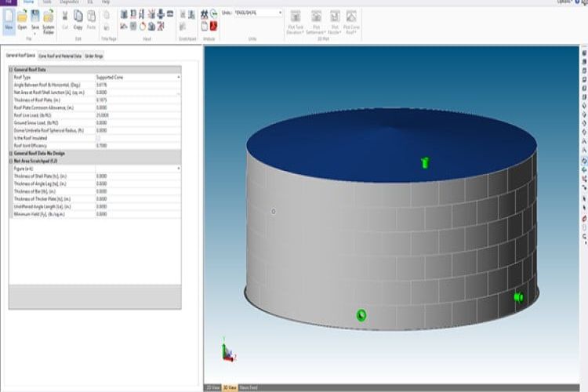588x392 pixels.
Task: Collapse the Net Area Scratchpad section
Action: (x=11, y=160)
